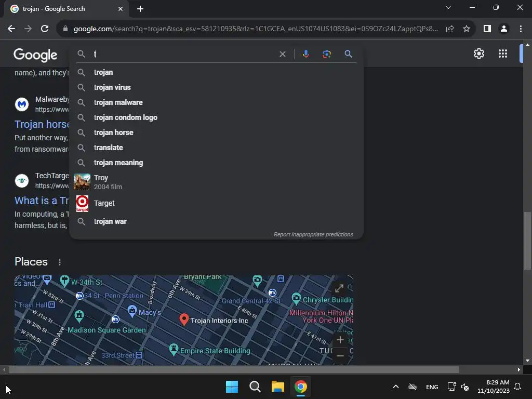Click into the Google search field
The width and height of the screenshot is (532, 399).
click(185, 54)
